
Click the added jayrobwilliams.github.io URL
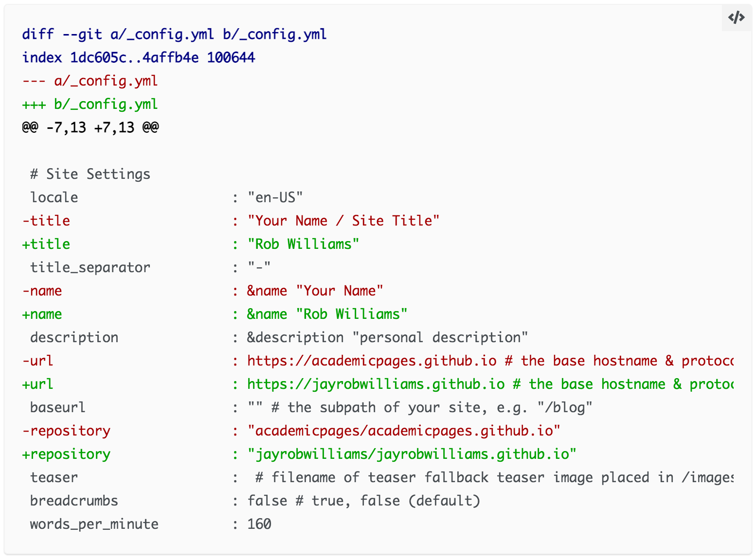(376, 384)
